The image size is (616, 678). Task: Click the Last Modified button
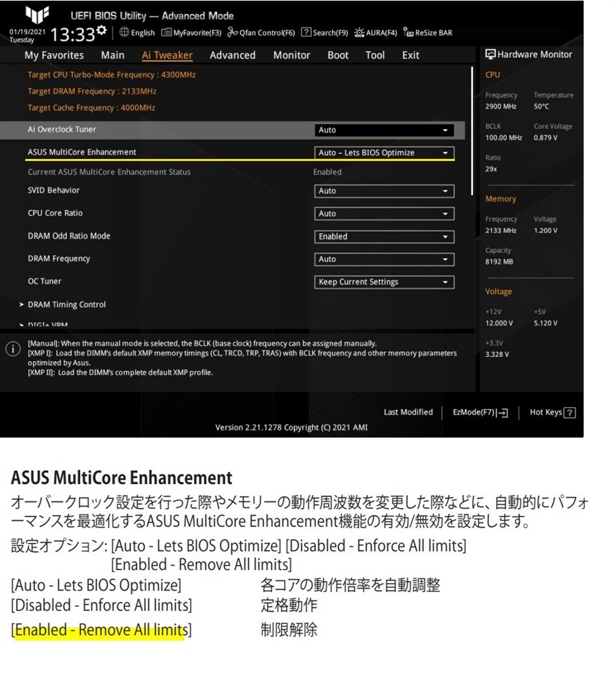[x=408, y=412]
